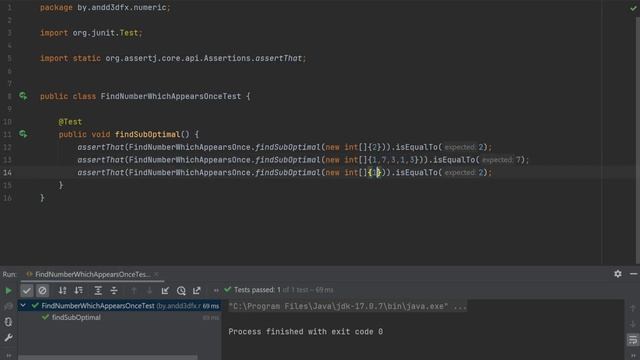Click 'Process finished with exit code 0' text
This screenshot has height=360, width=640.
pos(306,332)
